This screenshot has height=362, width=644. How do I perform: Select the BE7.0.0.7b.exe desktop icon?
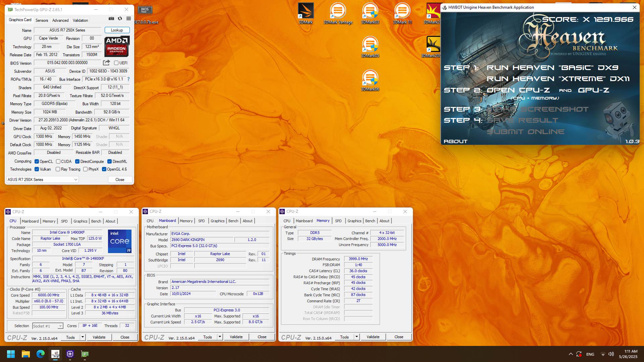click(x=145, y=14)
